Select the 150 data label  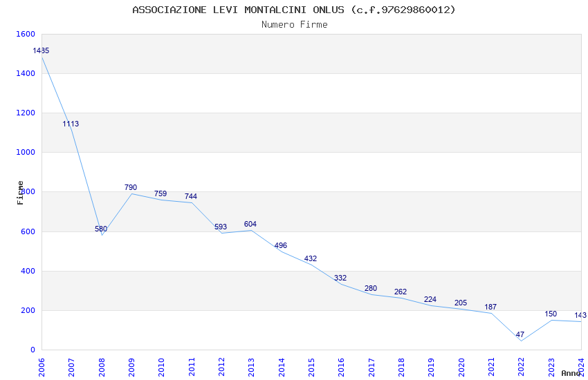coord(551,314)
